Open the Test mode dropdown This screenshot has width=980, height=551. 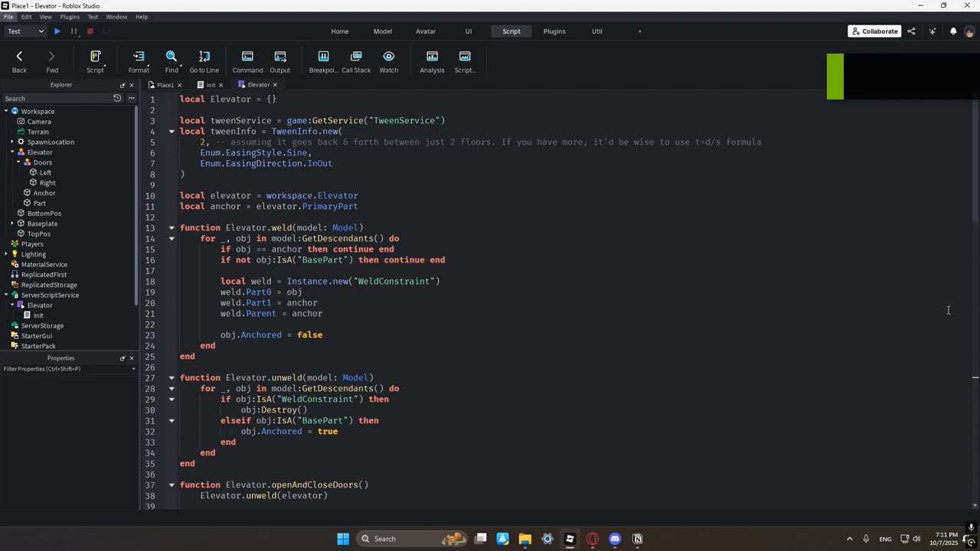click(25, 31)
